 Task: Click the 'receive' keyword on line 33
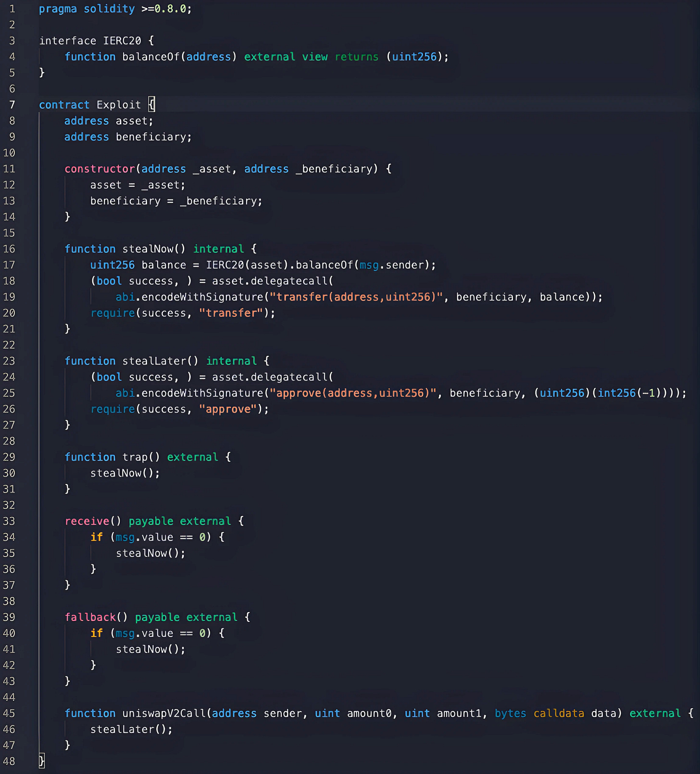pyautogui.click(x=87, y=521)
